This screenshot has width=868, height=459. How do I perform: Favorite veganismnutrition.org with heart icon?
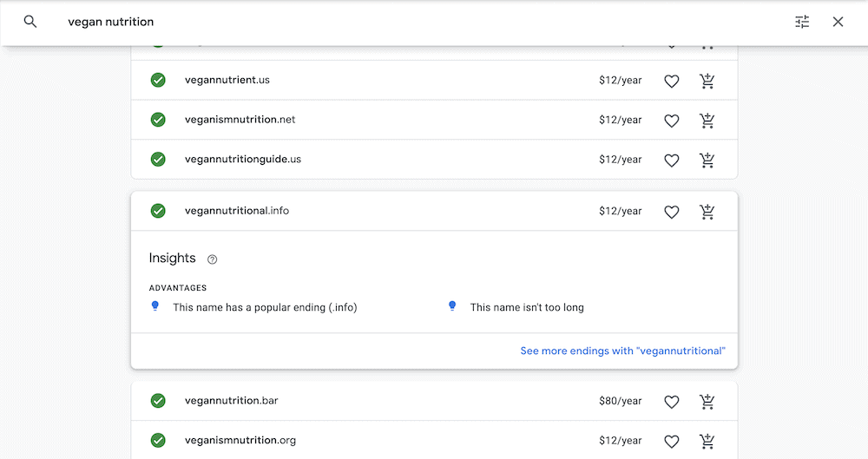pyautogui.click(x=672, y=442)
